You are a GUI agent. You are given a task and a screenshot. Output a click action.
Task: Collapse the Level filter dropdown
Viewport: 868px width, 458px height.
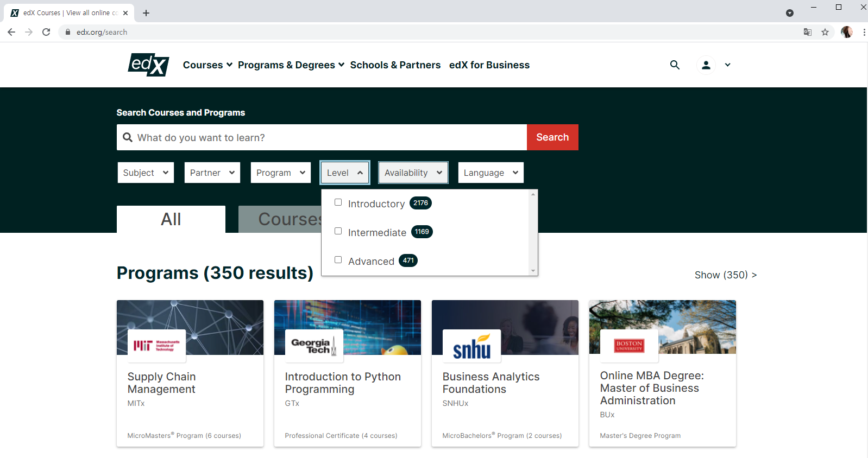tap(345, 173)
